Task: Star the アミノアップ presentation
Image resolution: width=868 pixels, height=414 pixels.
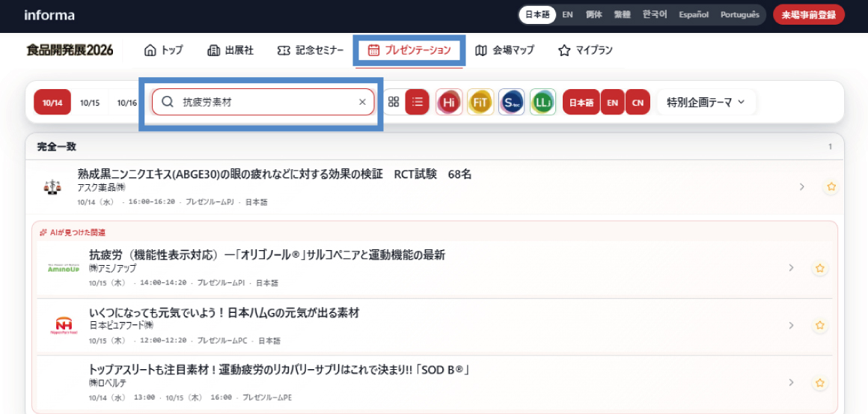Action: point(820,268)
